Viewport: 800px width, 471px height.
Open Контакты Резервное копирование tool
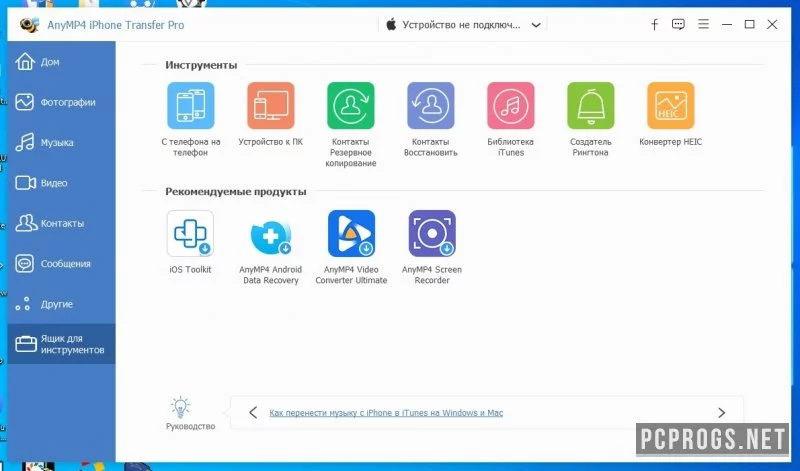pyautogui.click(x=351, y=106)
